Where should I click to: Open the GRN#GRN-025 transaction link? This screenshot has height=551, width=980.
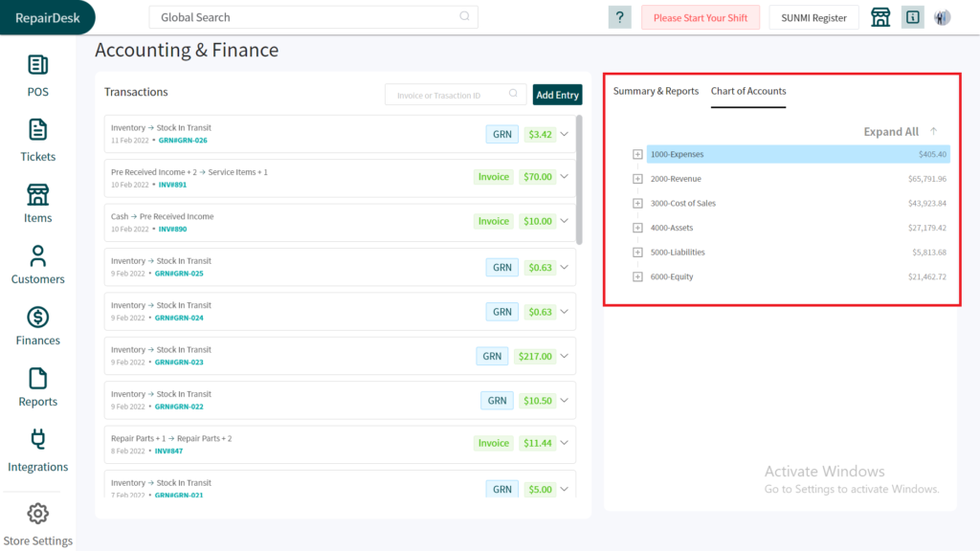tap(179, 274)
